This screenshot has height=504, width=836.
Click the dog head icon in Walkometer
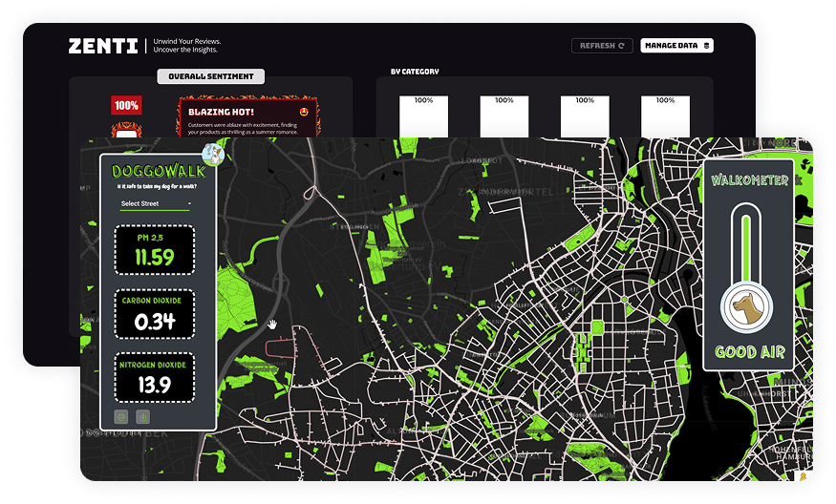[746, 308]
